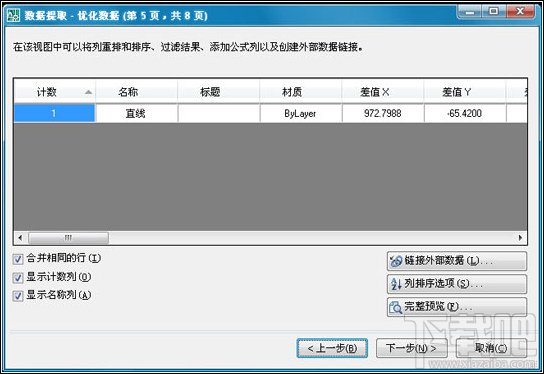This screenshot has height=374, width=544.
Task: Click the horizontal scrollbar thumb
Action: (68, 238)
